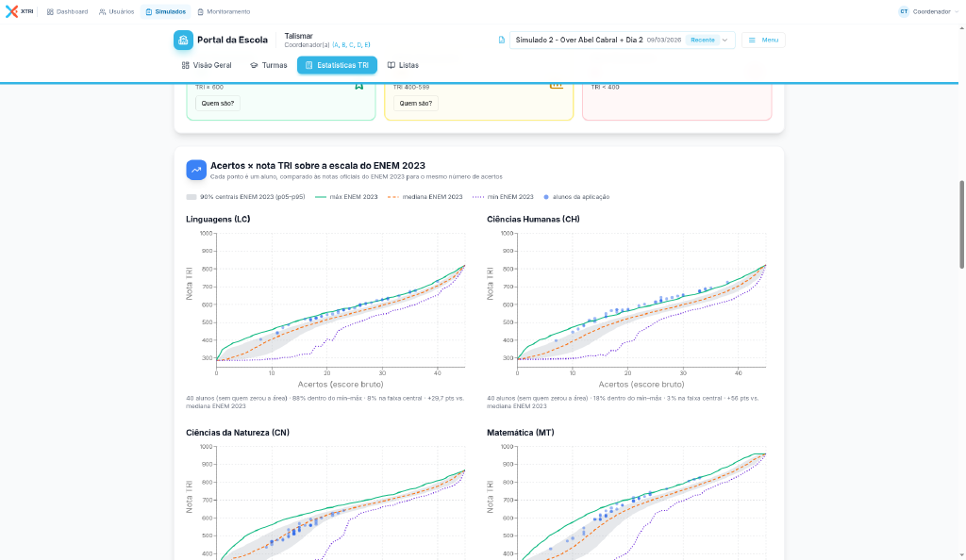Open Monitoramento in the top navigation
The width and height of the screenshot is (966, 560).
[224, 11]
